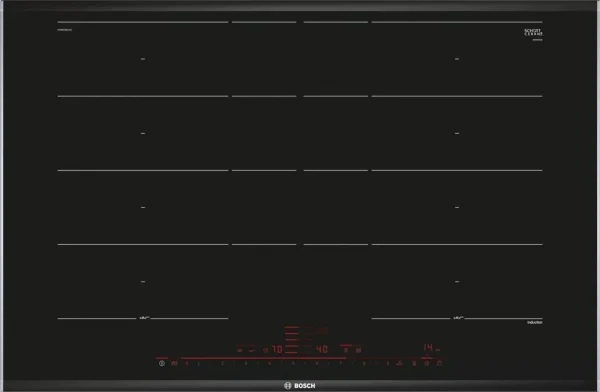Toggle the child lock key beside power

point(174,363)
